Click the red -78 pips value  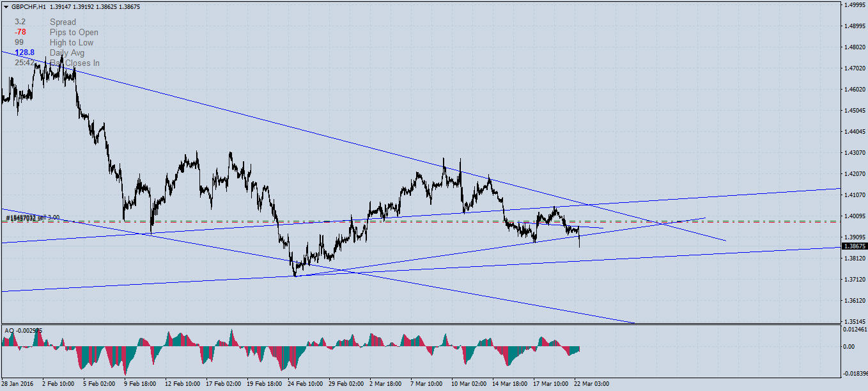tap(20, 33)
